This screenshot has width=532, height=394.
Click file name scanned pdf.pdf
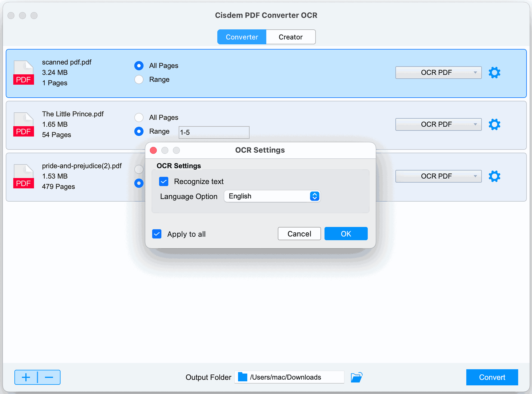pyautogui.click(x=67, y=62)
